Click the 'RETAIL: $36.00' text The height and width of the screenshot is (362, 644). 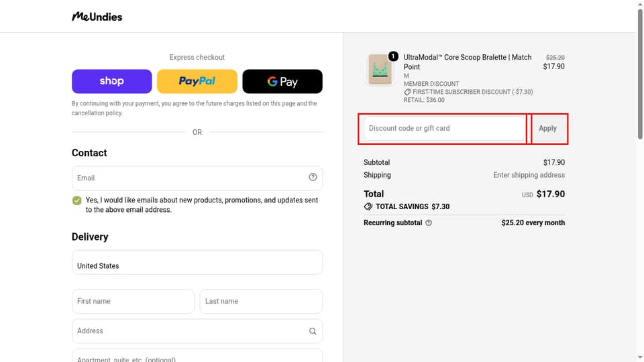(x=424, y=100)
